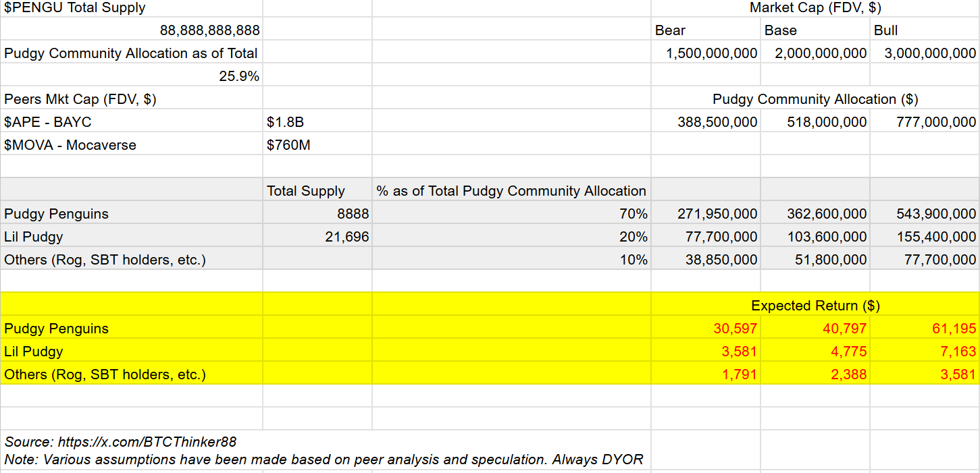
Task: Open the x.com/BTCThinker88 source link
Action: [x=147, y=442]
